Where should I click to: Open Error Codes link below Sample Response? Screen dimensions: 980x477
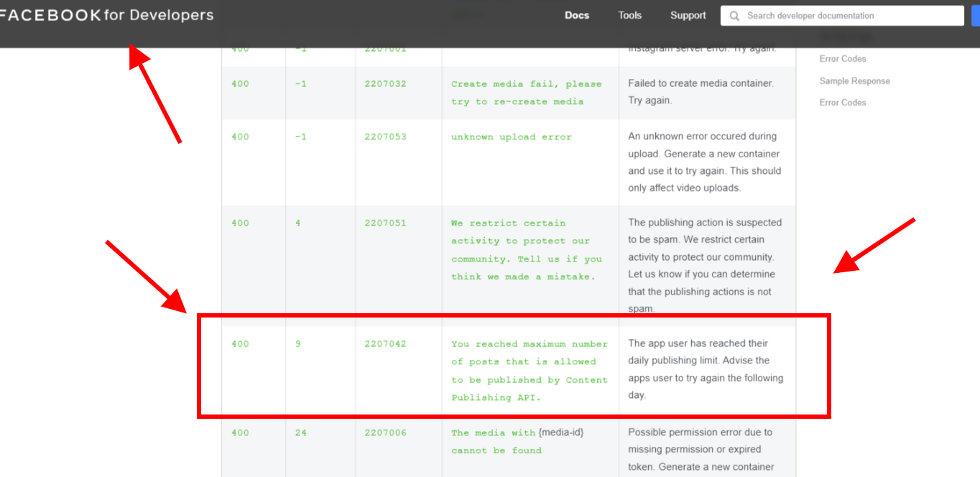(x=843, y=103)
